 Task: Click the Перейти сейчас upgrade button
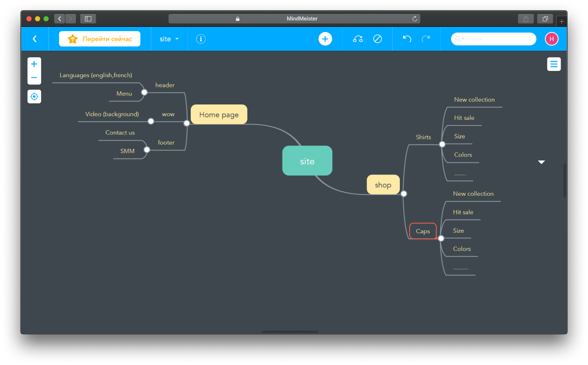pos(99,39)
